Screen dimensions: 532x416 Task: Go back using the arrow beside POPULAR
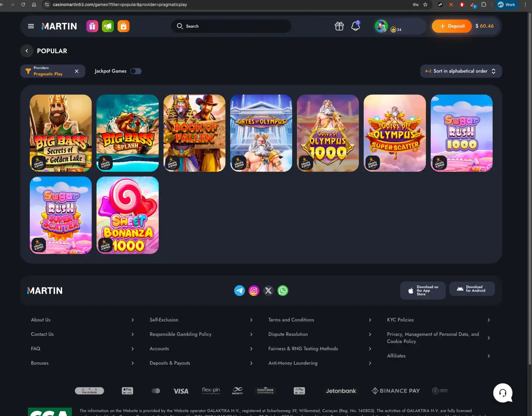click(x=27, y=51)
